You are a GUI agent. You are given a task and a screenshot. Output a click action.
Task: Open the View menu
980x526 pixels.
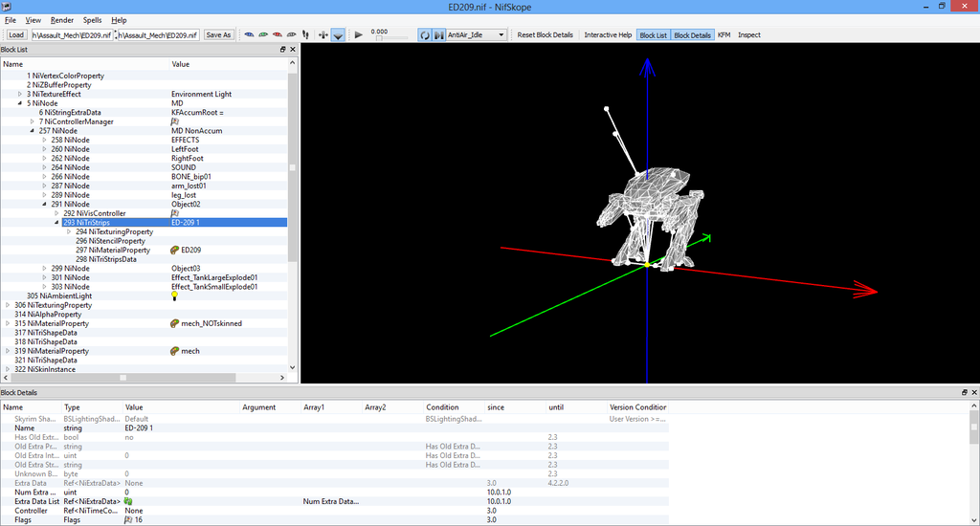(x=33, y=20)
